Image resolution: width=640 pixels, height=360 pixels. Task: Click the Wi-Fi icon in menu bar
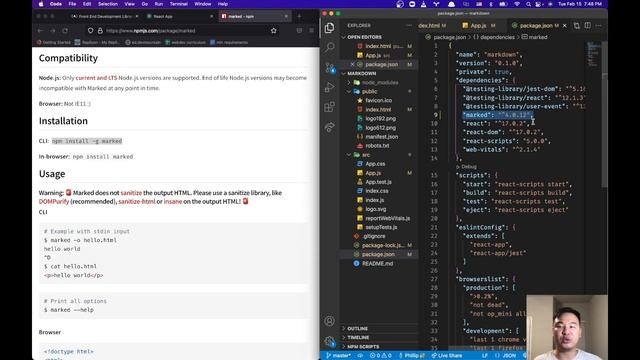coord(517,4)
